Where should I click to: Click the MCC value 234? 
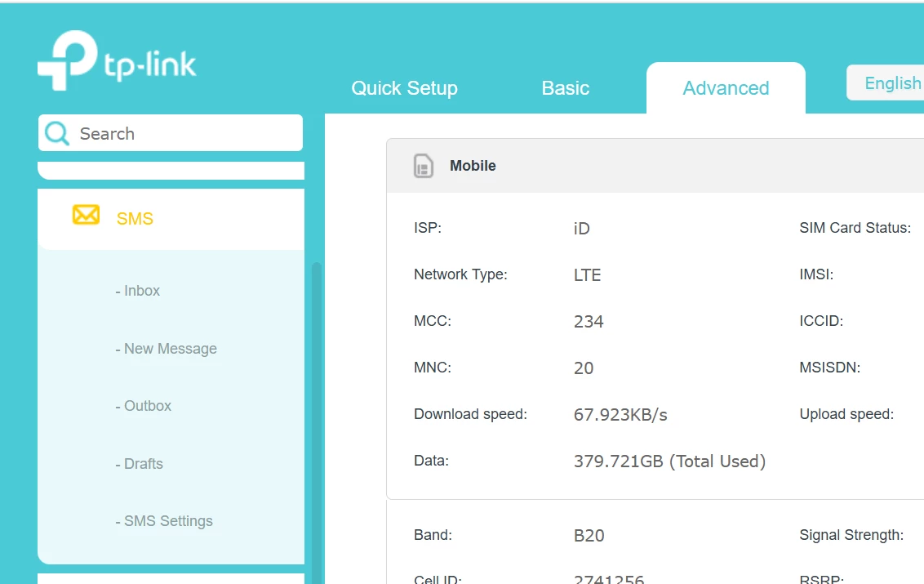pos(588,322)
